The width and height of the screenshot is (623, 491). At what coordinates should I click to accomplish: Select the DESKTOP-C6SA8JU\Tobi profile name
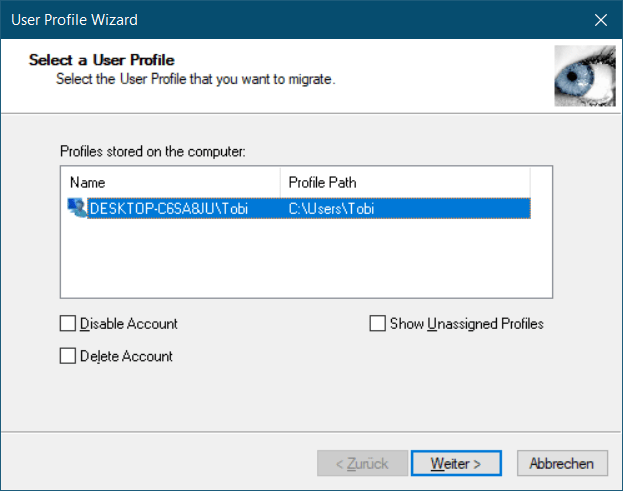pyautogui.click(x=169, y=208)
